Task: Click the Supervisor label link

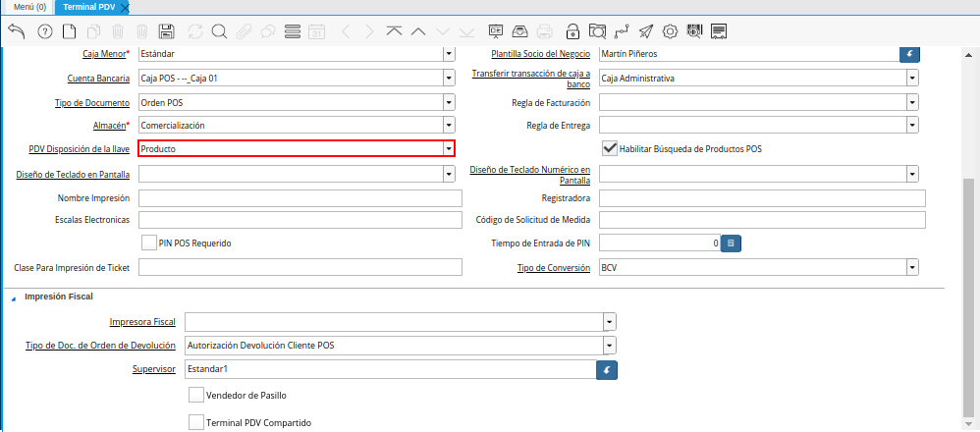Action: point(154,369)
